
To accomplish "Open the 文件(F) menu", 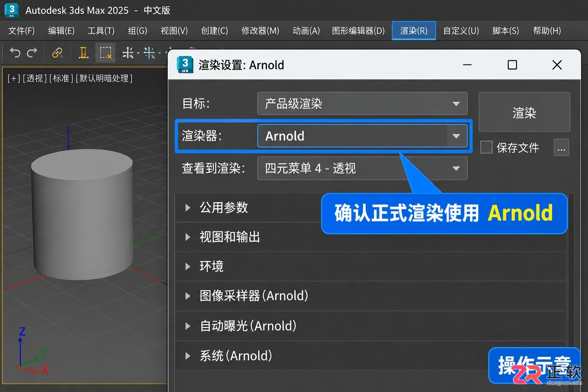I will pos(22,31).
